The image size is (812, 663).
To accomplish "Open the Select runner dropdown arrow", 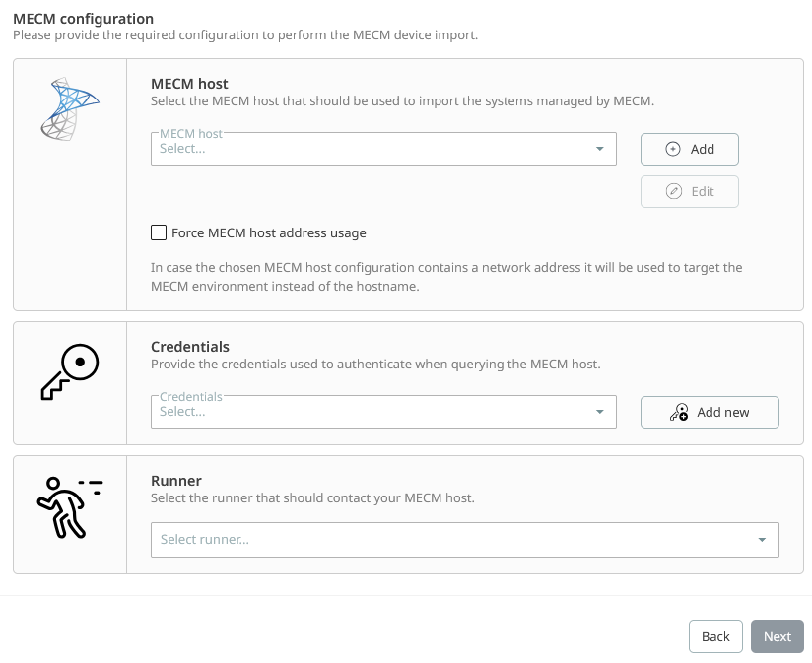I will (762, 540).
